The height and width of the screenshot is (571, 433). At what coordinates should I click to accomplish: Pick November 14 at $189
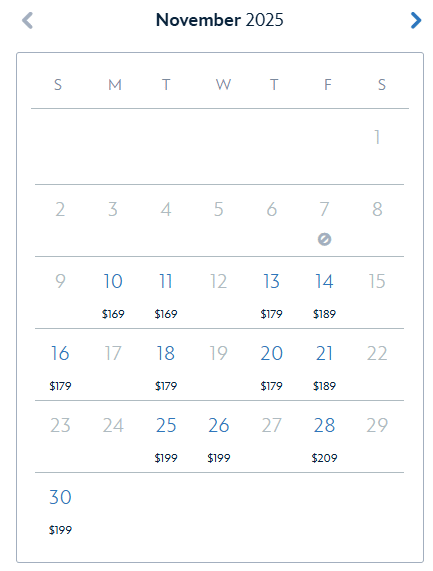pyautogui.click(x=324, y=293)
